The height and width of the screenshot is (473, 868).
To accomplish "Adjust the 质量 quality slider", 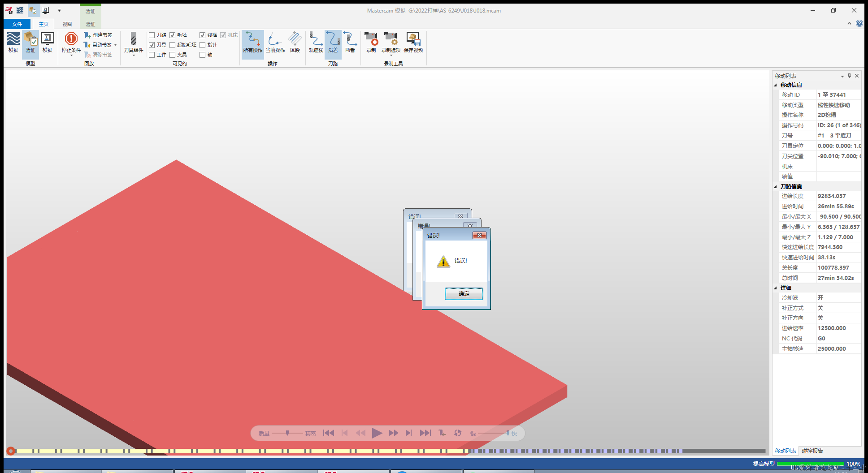I will 287,433.
